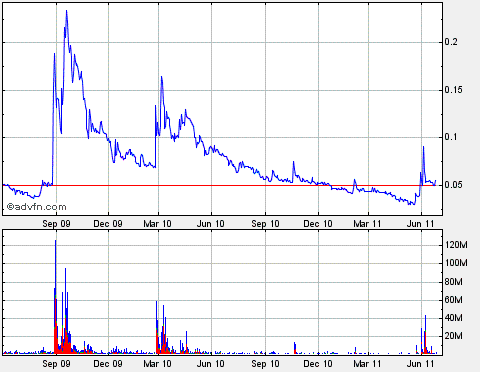Select the 120M volume axis label
480x372 pixels.
point(456,245)
